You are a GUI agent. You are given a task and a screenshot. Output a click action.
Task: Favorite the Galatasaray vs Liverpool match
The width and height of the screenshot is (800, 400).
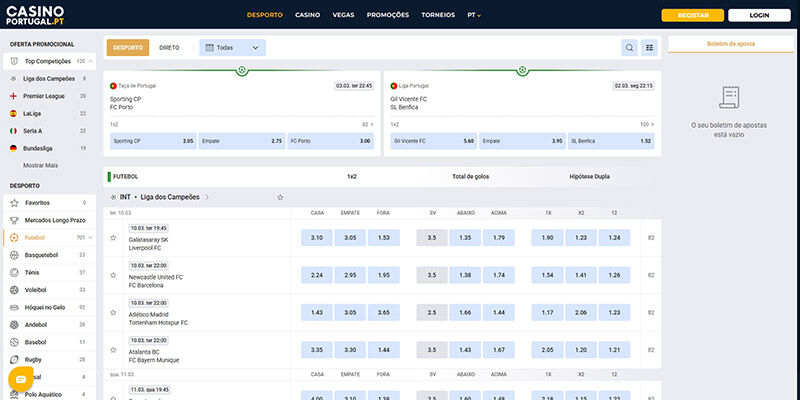click(113, 238)
